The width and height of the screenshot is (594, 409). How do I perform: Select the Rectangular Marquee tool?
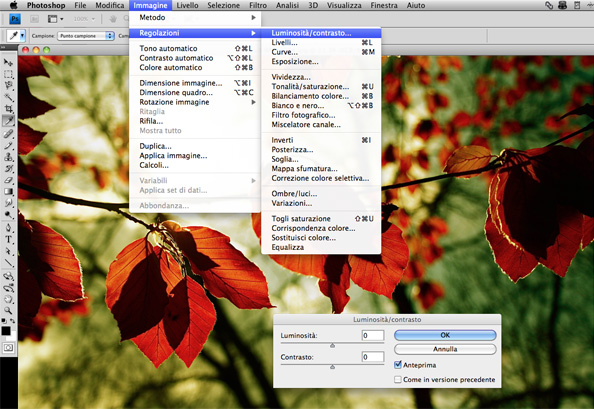tap(8, 74)
